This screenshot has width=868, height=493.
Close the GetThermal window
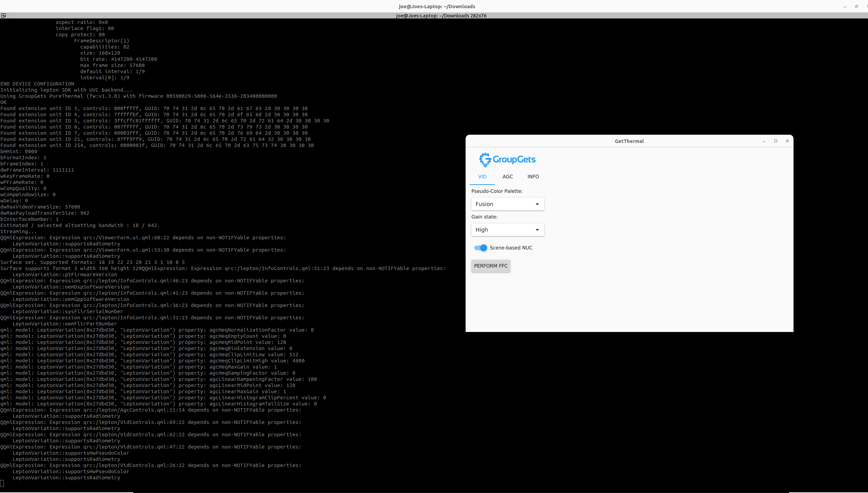[787, 141]
